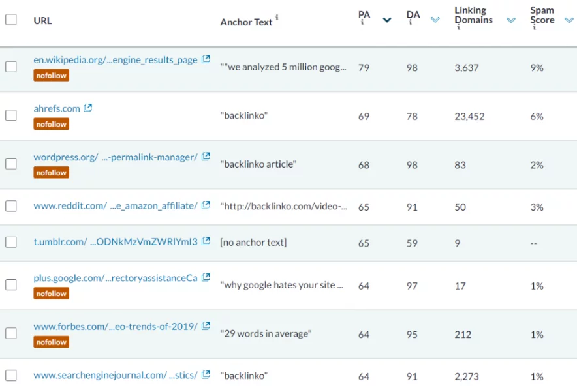
Task: Sort by PA using the dark chevron
Action: coord(387,20)
